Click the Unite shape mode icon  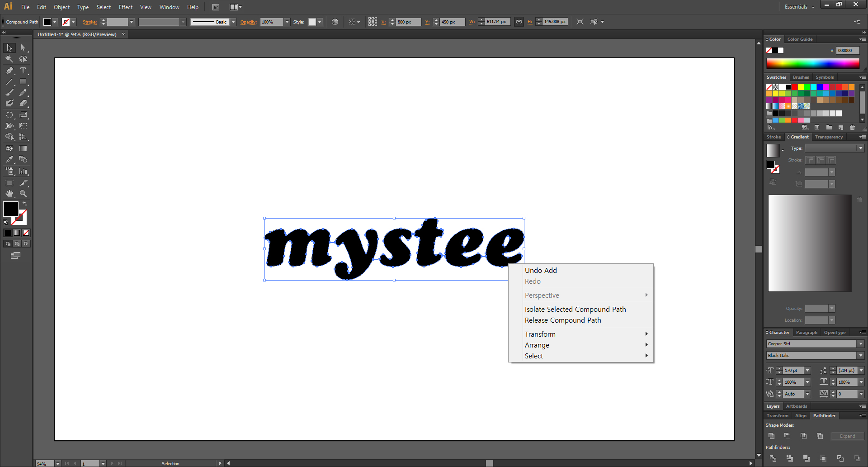pyautogui.click(x=772, y=436)
